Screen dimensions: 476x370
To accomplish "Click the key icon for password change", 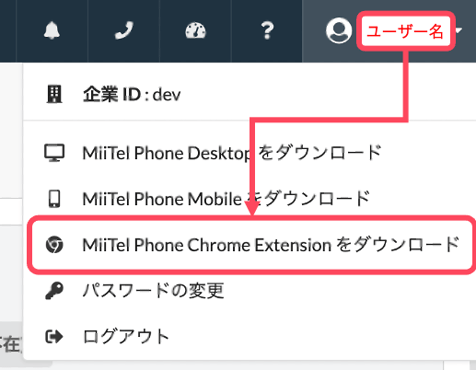I will pos(54,291).
